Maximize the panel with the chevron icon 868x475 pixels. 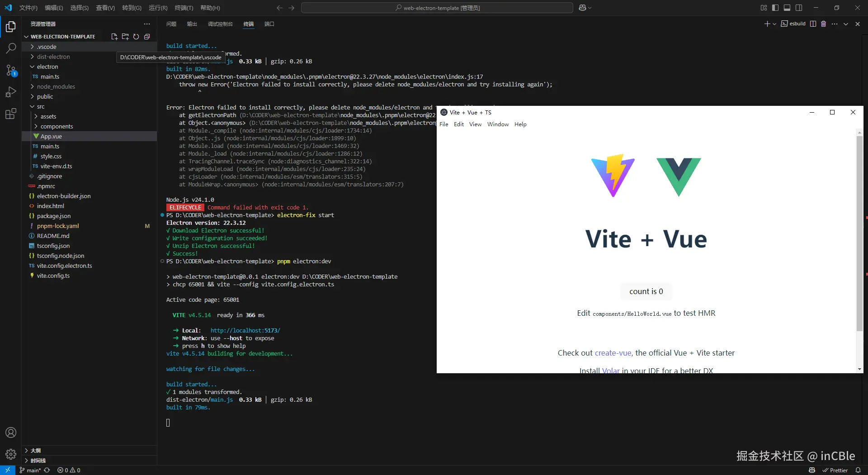(x=846, y=24)
